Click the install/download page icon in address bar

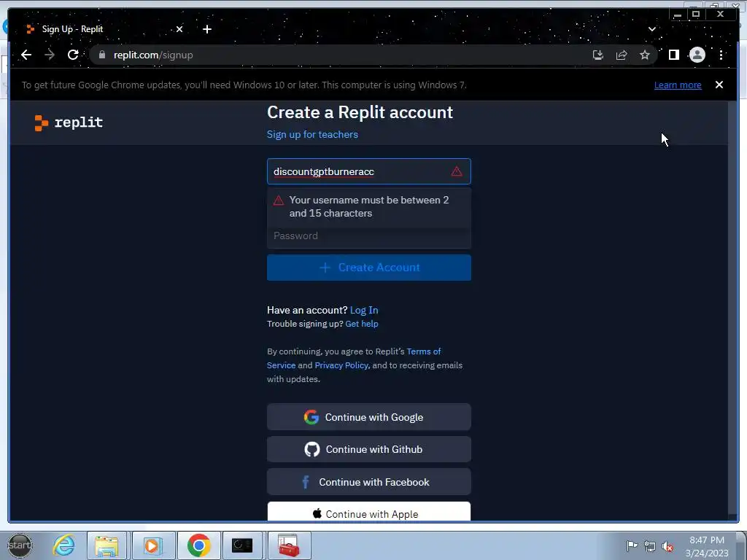(598, 55)
